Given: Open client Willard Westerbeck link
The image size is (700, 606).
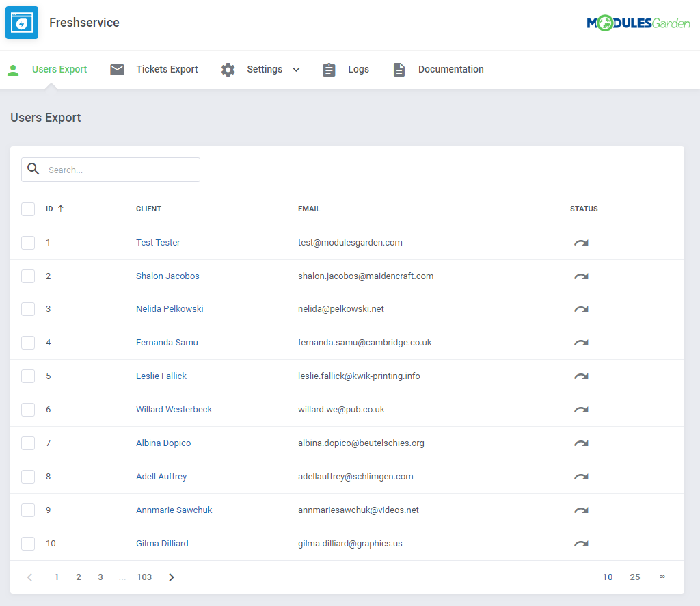Looking at the screenshot, I should pos(174,410).
